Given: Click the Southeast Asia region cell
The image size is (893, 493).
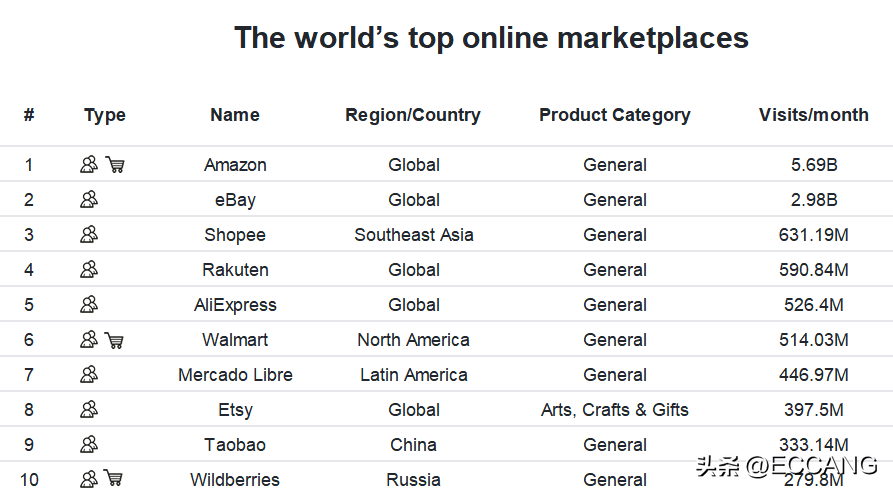Looking at the screenshot, I should [x=413, y=235].
